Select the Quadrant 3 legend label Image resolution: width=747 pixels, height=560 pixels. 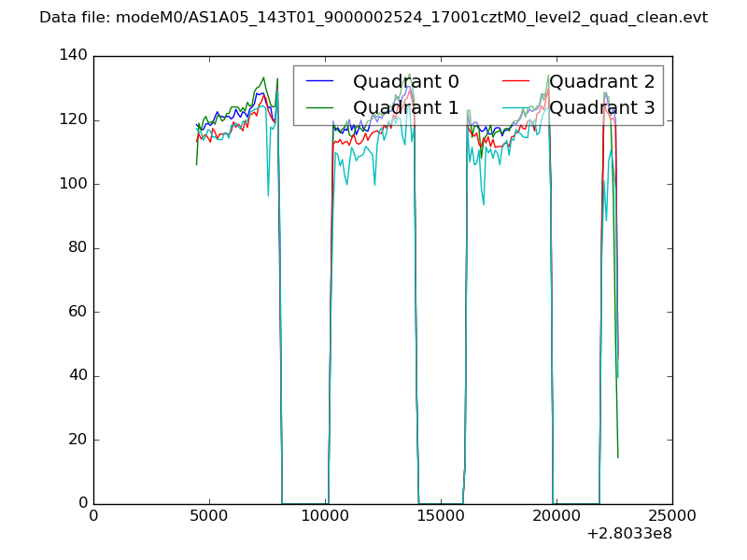[601, 108]
